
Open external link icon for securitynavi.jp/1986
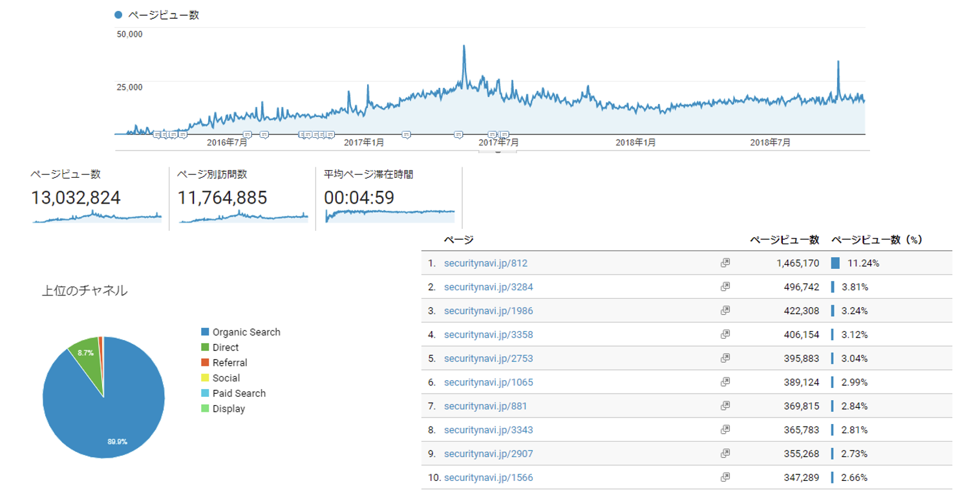[x=725, y=311]
